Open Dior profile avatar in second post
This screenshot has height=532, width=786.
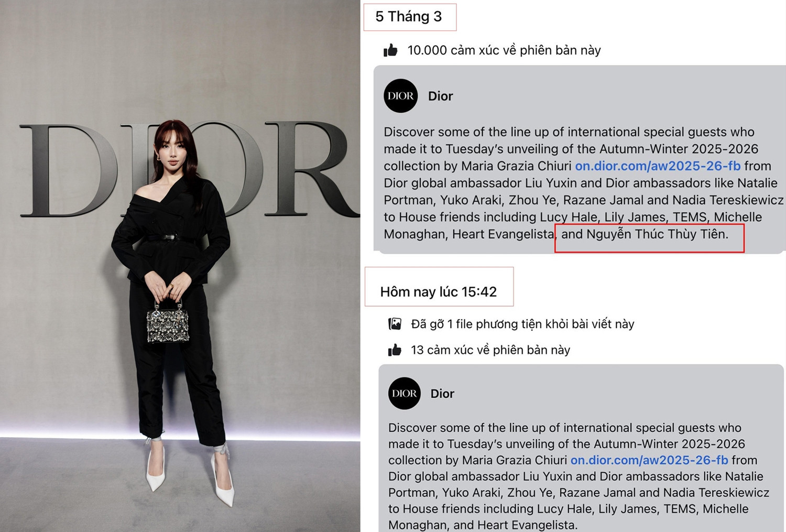coord(405,393)
